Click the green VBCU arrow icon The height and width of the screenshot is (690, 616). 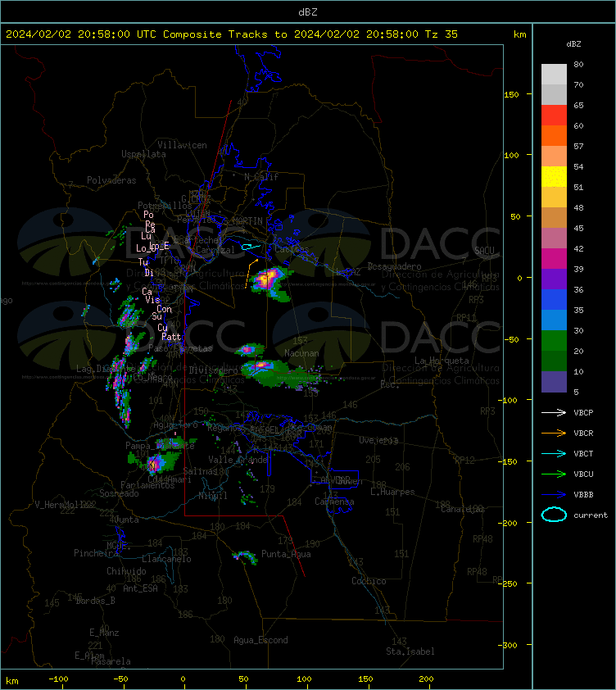coord(554,474)
